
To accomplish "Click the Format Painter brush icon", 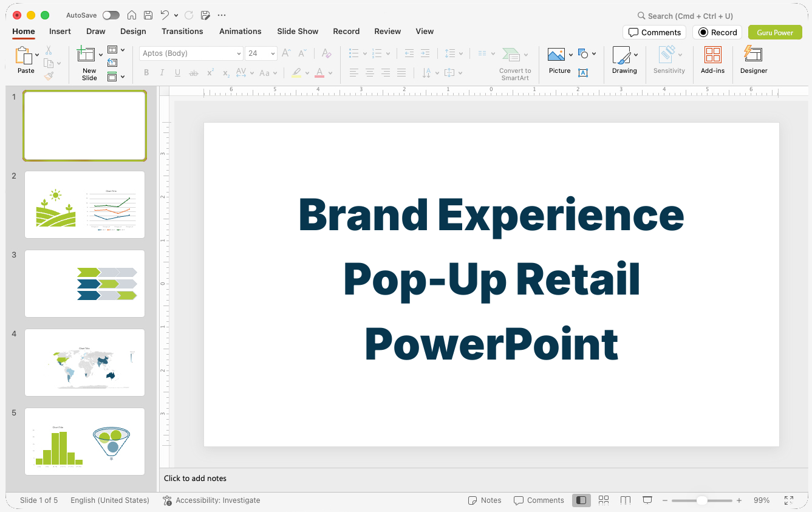I will pos(49,76).
